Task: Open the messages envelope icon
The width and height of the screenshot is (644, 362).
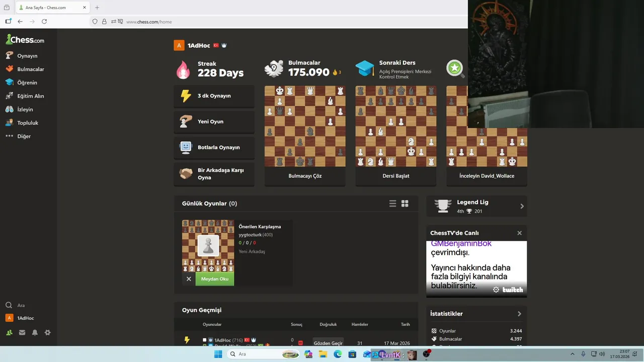Action: [x=22, y=332]
